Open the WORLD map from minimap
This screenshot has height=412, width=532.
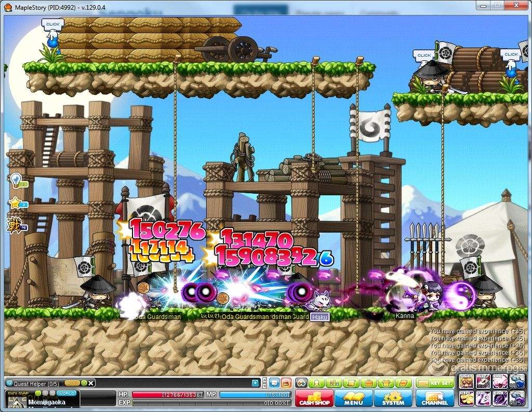(66, 393)
